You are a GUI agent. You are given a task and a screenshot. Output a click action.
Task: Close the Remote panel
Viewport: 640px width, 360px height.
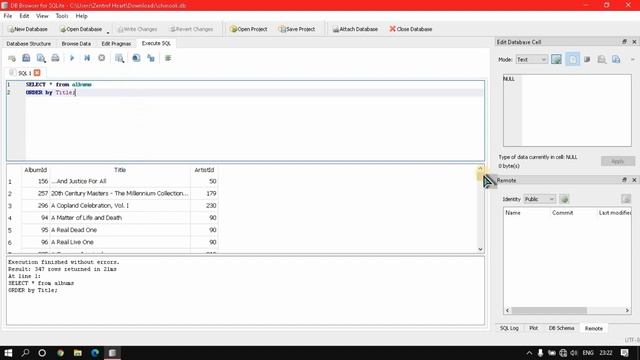(634, 180)
